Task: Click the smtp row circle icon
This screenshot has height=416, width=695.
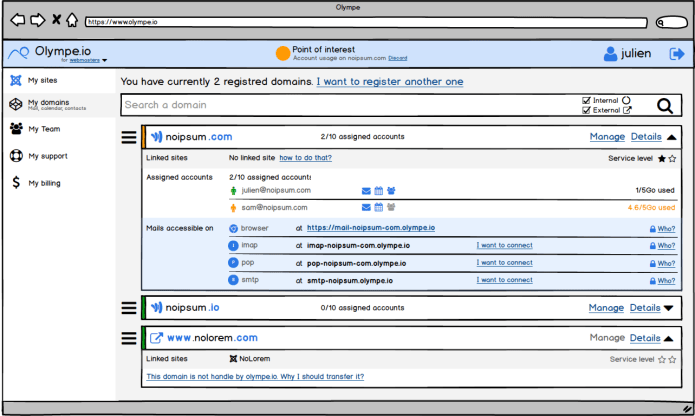Action: (x=233, y=280)
